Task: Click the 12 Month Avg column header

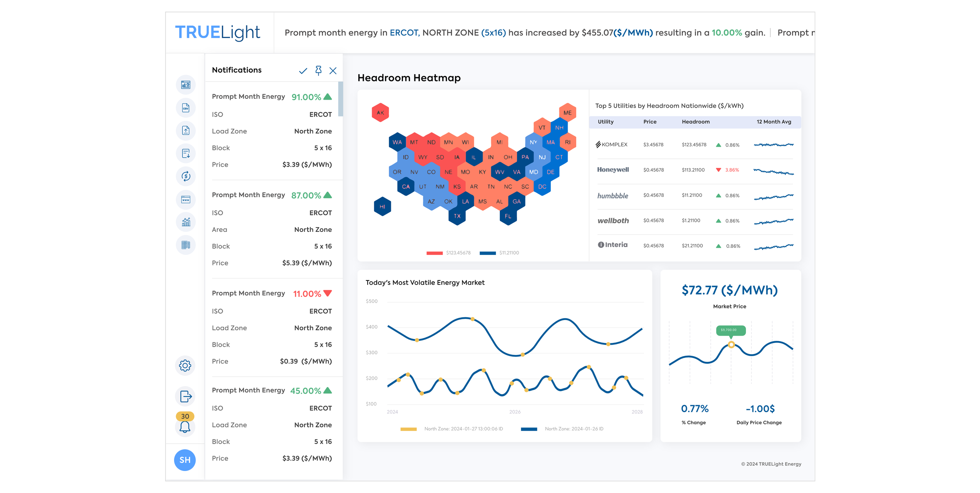Action: click(x=773, y=122)
